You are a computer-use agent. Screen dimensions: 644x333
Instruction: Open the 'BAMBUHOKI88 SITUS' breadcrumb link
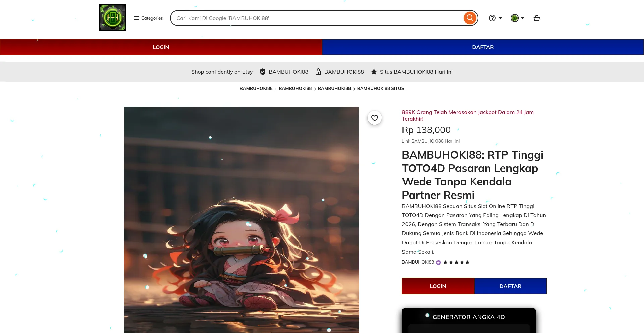pyautogui.click(x=381, y=88)
